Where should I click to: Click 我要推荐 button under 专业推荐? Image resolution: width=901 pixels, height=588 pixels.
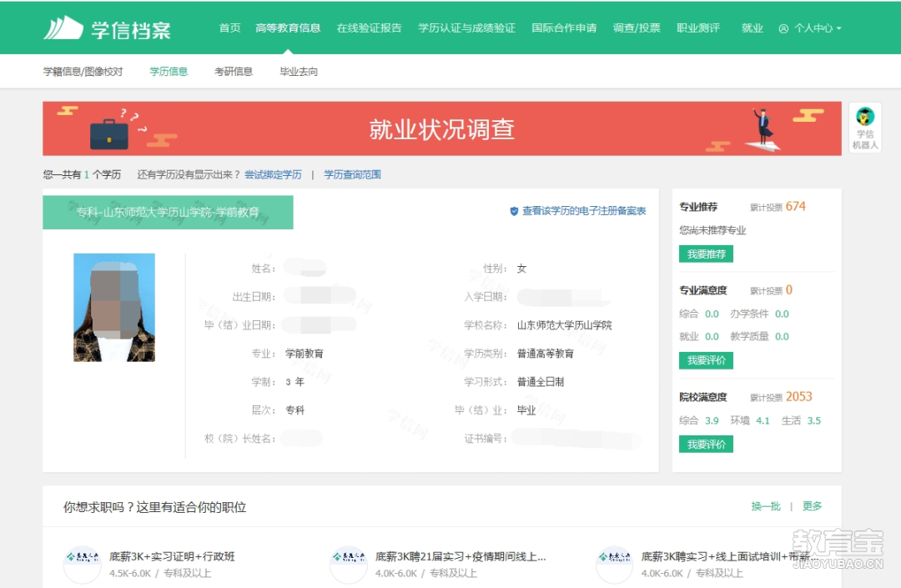707,254
